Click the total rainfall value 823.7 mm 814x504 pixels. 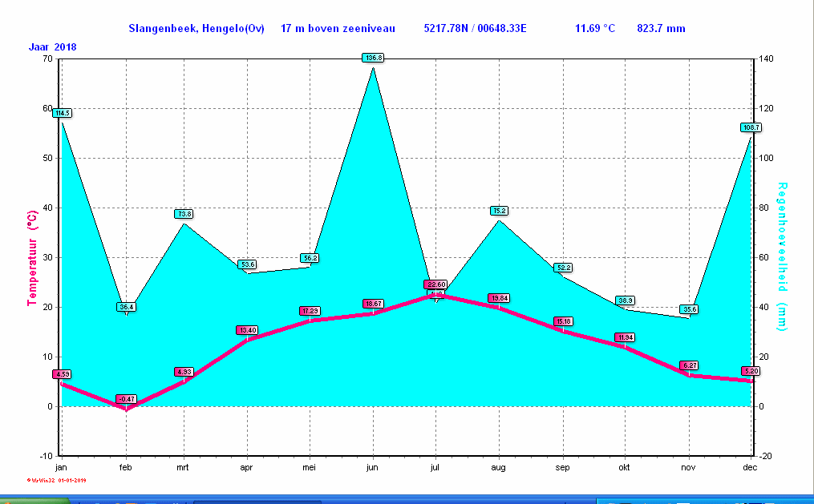(x=661, y=29)
